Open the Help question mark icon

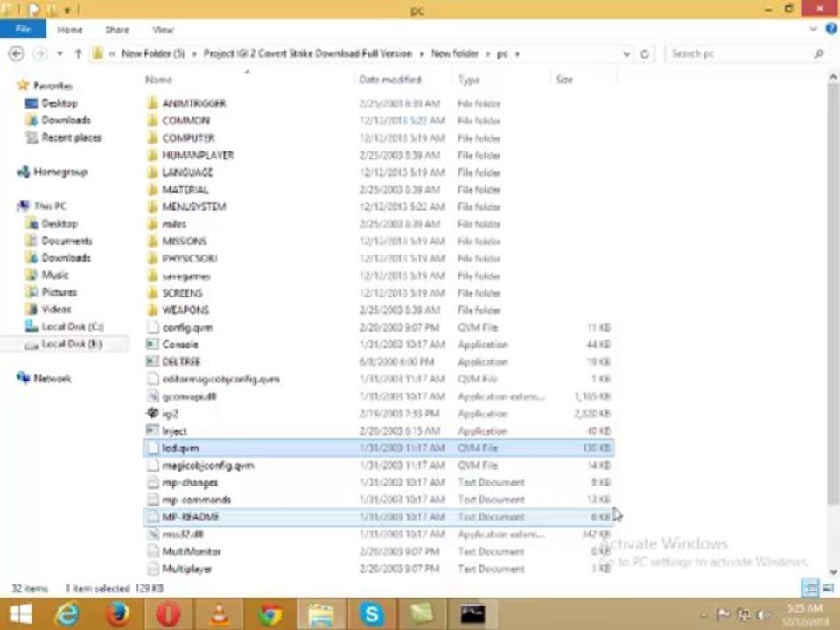pos(831,29)
